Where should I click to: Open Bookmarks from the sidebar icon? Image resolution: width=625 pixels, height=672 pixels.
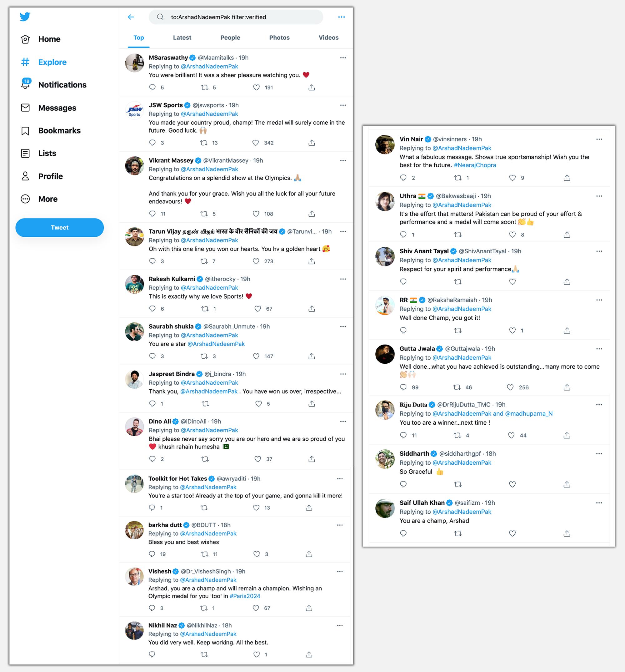point(25,131)
